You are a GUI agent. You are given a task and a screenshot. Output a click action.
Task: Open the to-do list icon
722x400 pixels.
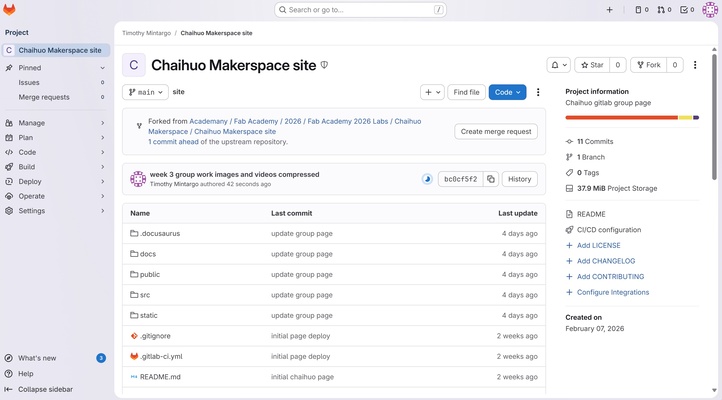(687, 10)
